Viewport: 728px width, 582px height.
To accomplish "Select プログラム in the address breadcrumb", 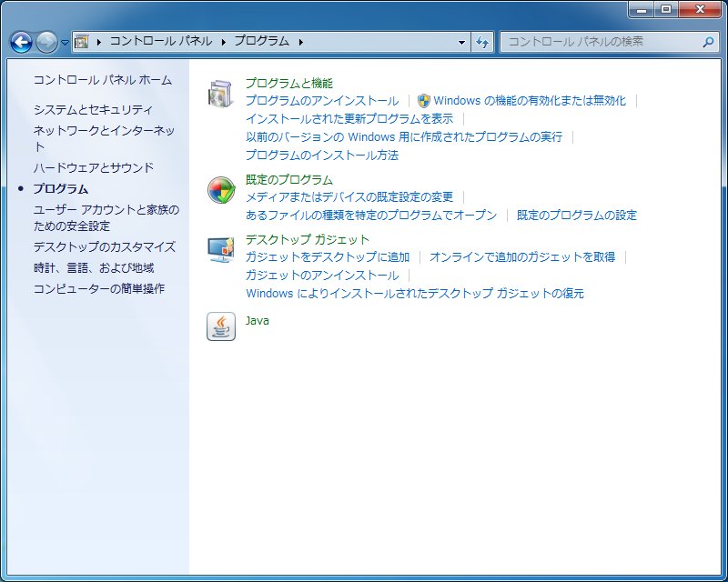I will (262, 41).
